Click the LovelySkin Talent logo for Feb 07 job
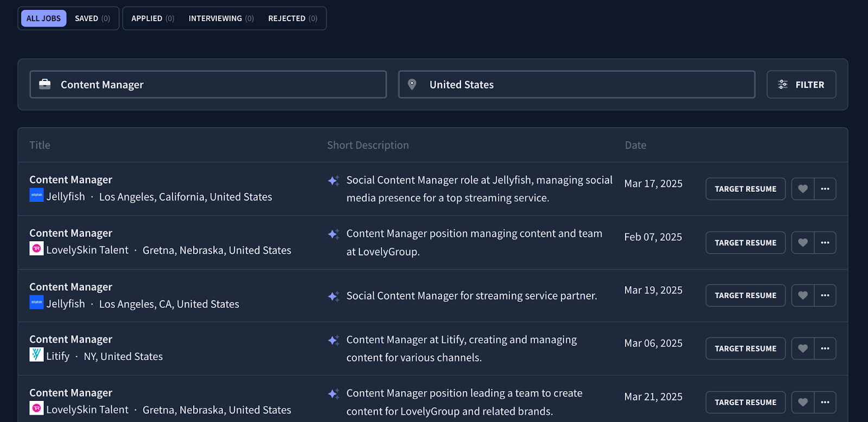868x422 pixels. pos(36,248)
